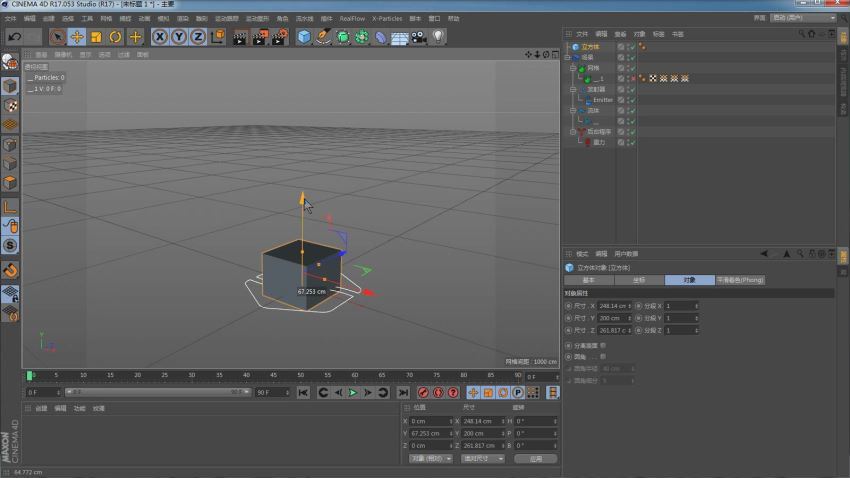
Task: Select the live selection arrow tool
Action: [x=57, y=37]
